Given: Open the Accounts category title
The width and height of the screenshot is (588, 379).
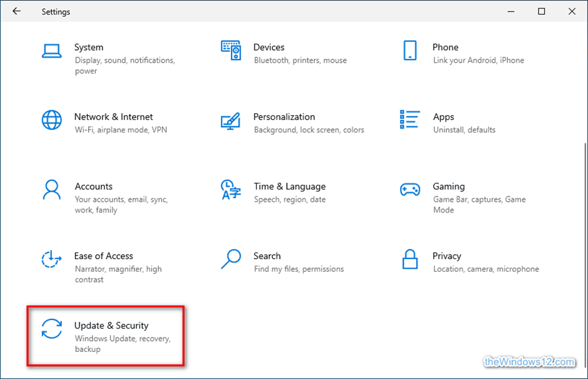Looking at the screenshot, I should click(x=93, y=187).
